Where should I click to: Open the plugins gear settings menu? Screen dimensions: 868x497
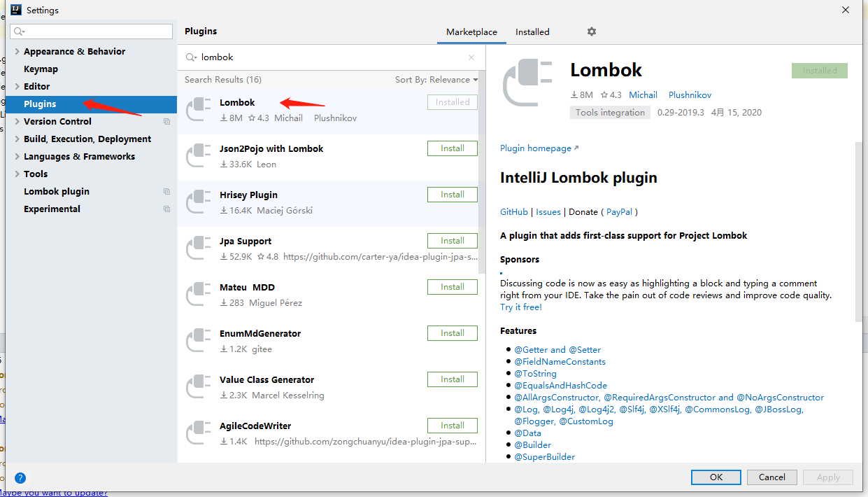tap(592, 31)
